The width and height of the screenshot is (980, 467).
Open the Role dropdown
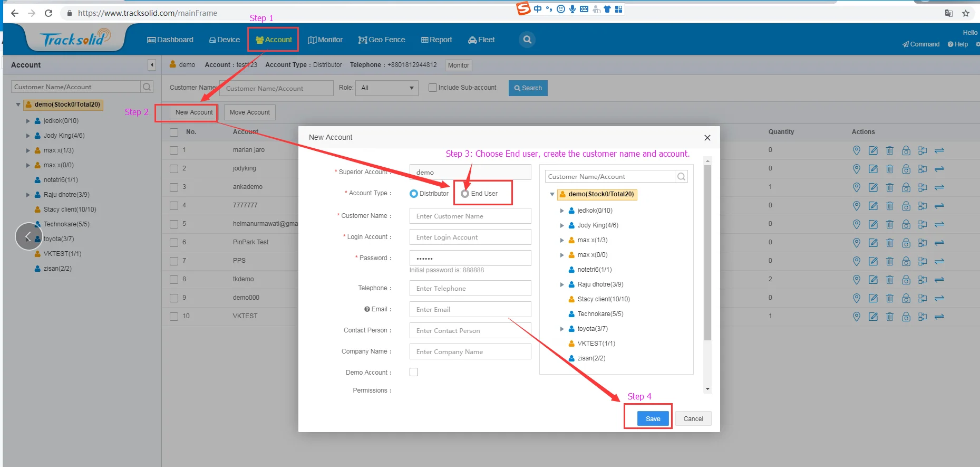(387, 88)
